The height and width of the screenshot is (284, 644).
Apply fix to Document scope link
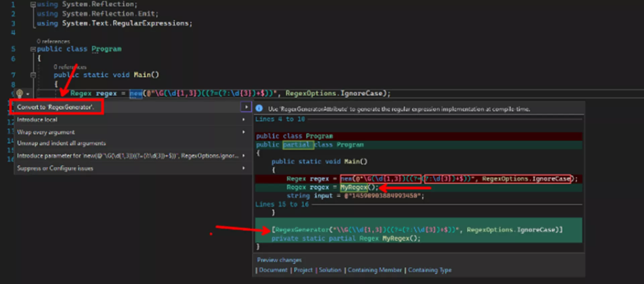click(273, 270)
